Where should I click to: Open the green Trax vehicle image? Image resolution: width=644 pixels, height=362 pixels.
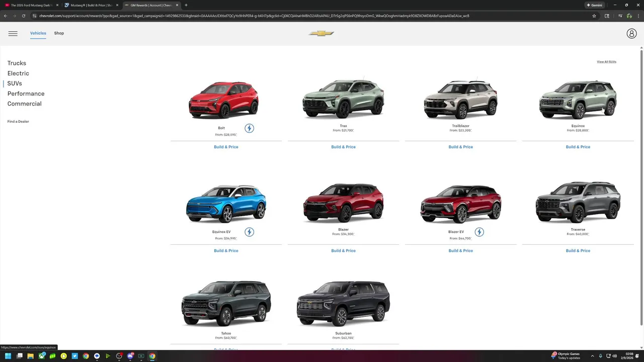(343, 99)
